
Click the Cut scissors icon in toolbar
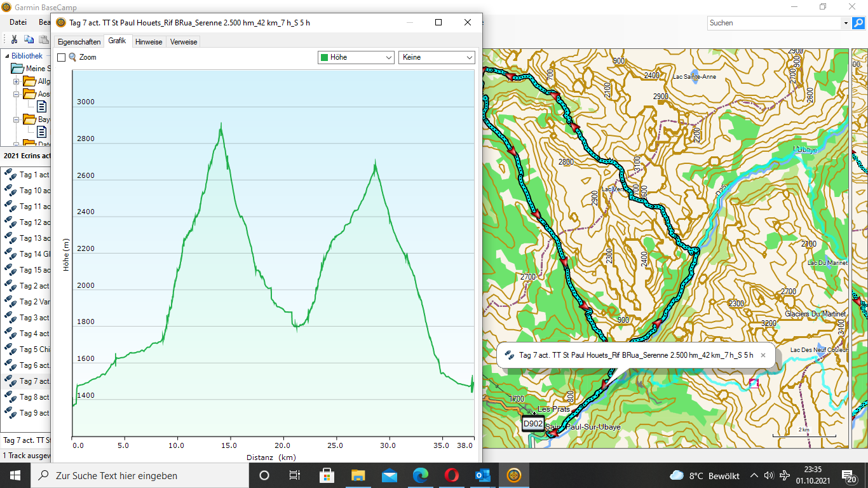pos(15,39)
